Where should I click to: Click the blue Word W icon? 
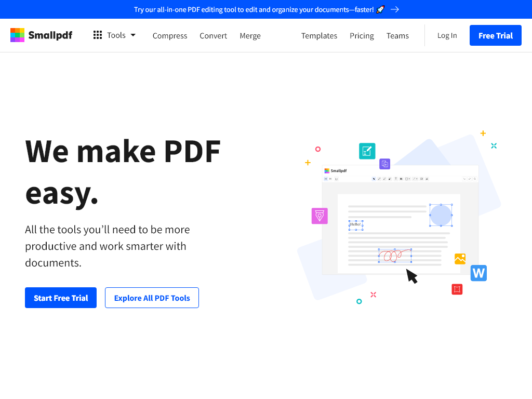coord(478,273)
